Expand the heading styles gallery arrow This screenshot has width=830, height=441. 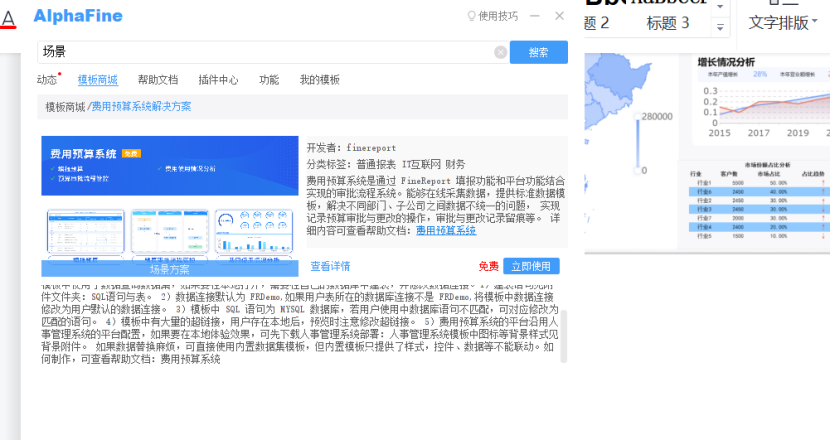[x=720, y=22]
